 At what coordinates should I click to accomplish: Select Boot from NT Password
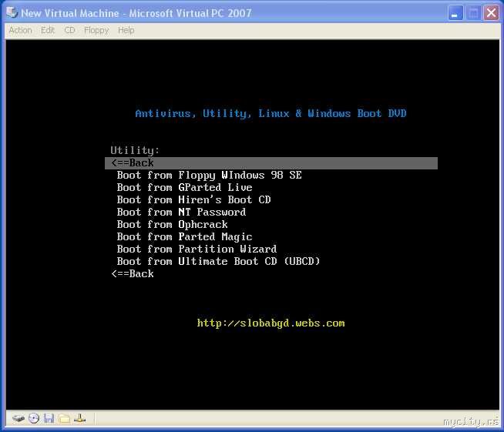181,212
